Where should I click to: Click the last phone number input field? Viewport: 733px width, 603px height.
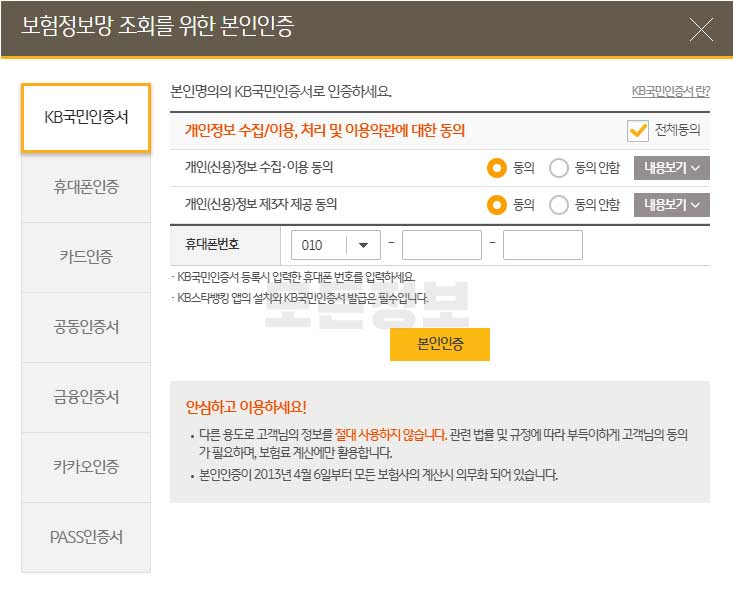coord(543,245)
